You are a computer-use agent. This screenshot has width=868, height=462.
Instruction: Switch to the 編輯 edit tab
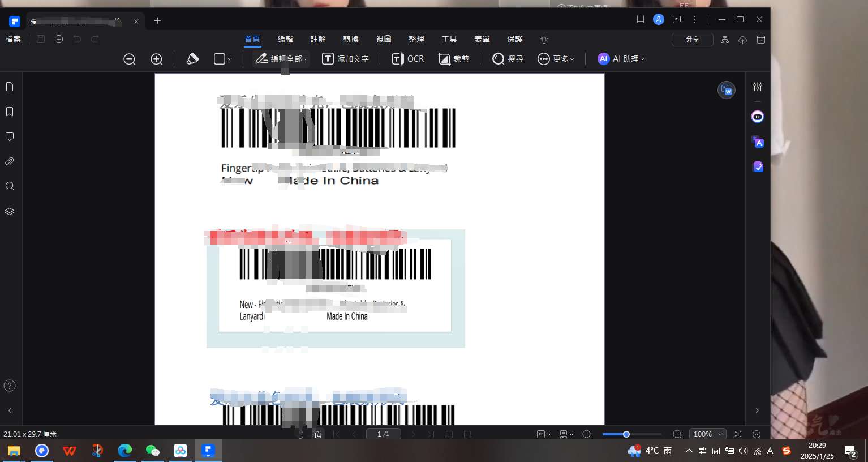(285, 39)
